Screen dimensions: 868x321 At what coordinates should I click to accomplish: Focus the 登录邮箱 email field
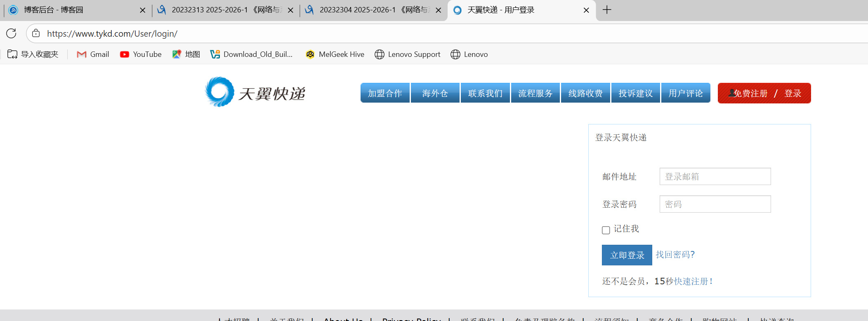[x=715, y=176]
